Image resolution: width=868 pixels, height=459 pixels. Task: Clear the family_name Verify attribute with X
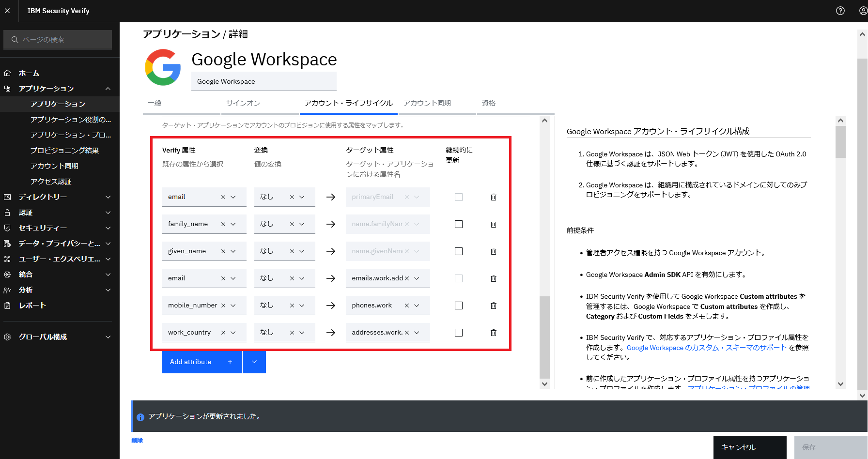coord(223,224)
